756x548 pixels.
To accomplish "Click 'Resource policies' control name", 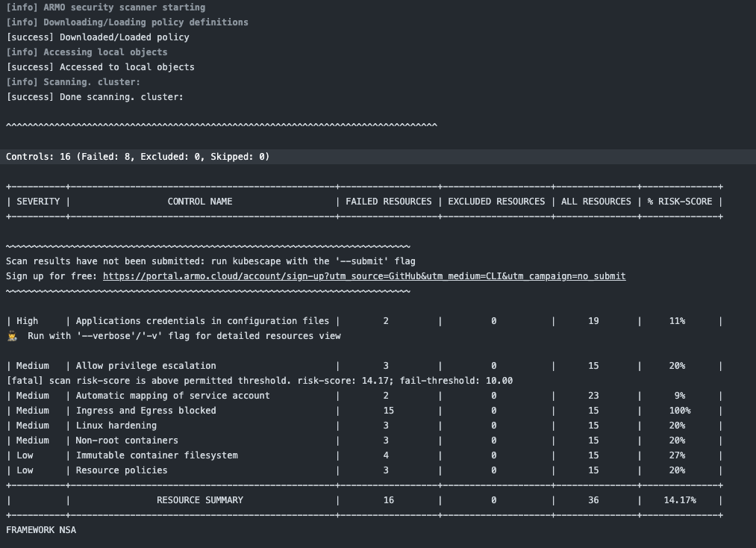I will coord(122,470).
